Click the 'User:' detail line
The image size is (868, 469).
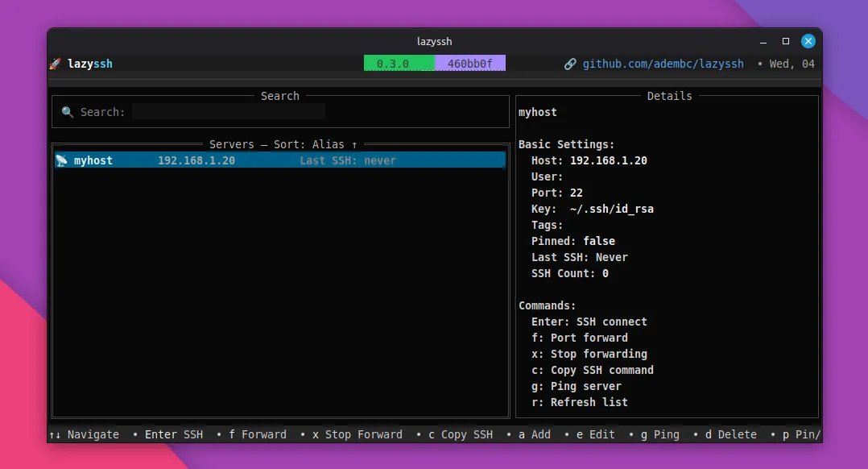pyautogui.click(x=547, y=176)
